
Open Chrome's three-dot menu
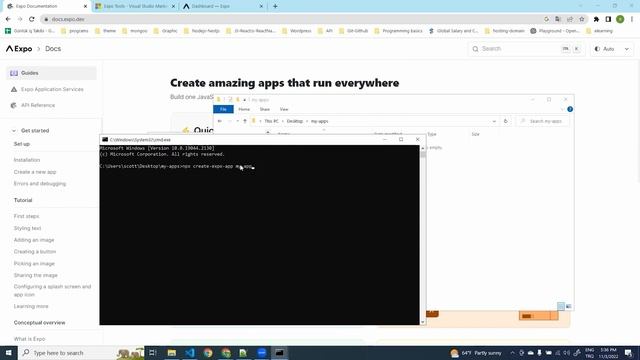(631, 19)
